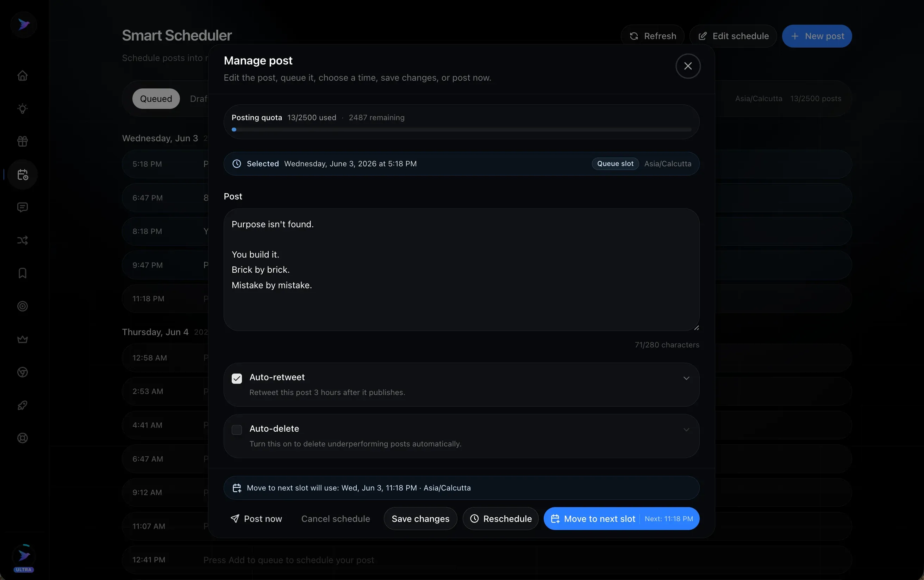Open the crown icon in sidebar
The height and width of the screenshot is (580, 924).
point(23,339)
